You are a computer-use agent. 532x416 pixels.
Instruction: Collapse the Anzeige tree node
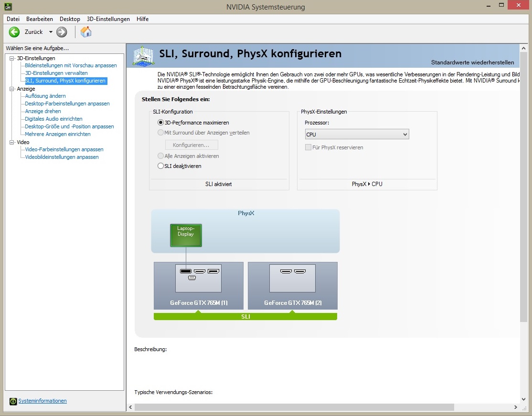12,89
